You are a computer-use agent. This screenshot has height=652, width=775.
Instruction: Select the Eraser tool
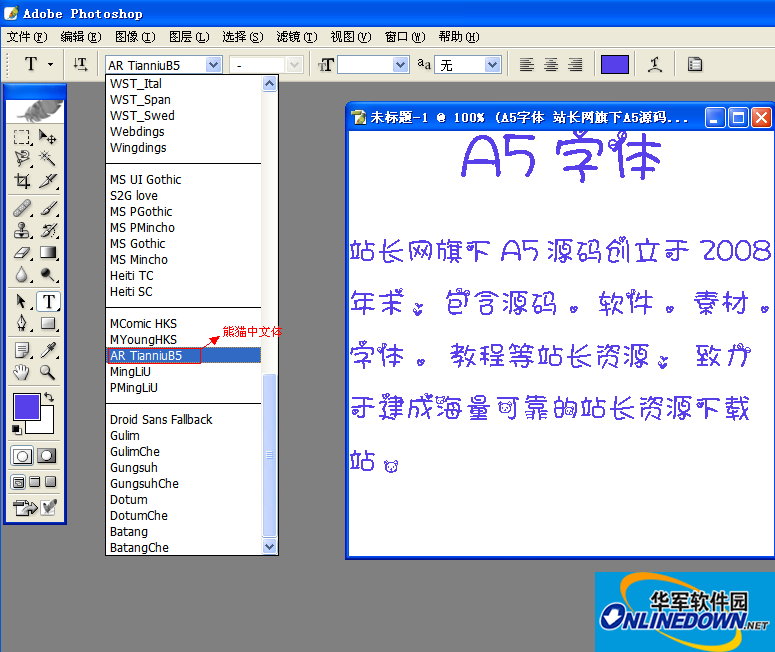(22, 253)
